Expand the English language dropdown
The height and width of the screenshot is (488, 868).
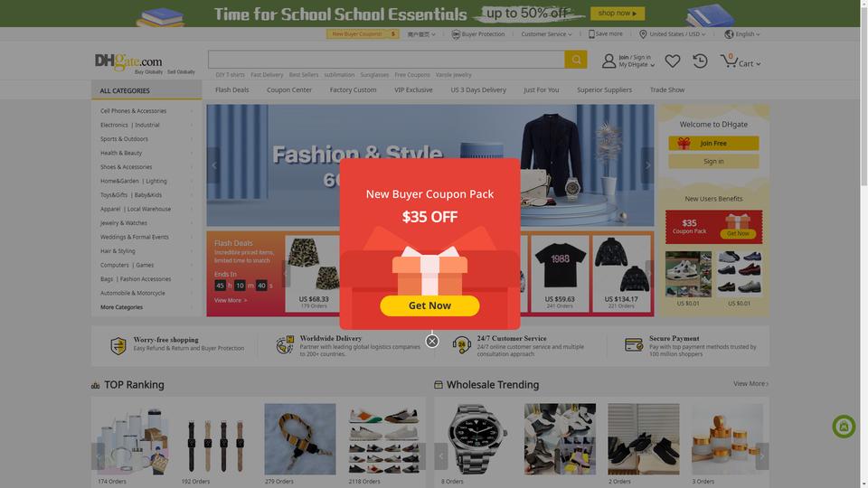point(741,34)
